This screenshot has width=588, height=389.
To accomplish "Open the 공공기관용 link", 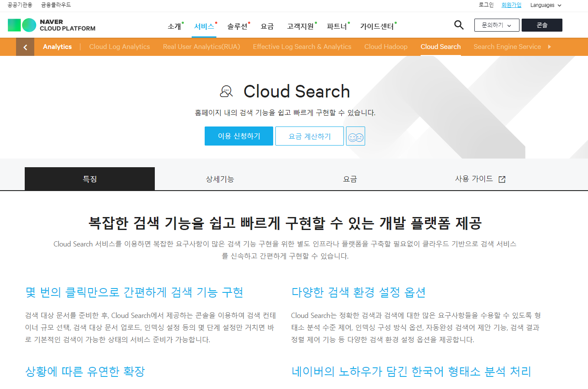I will coord(20,5).
